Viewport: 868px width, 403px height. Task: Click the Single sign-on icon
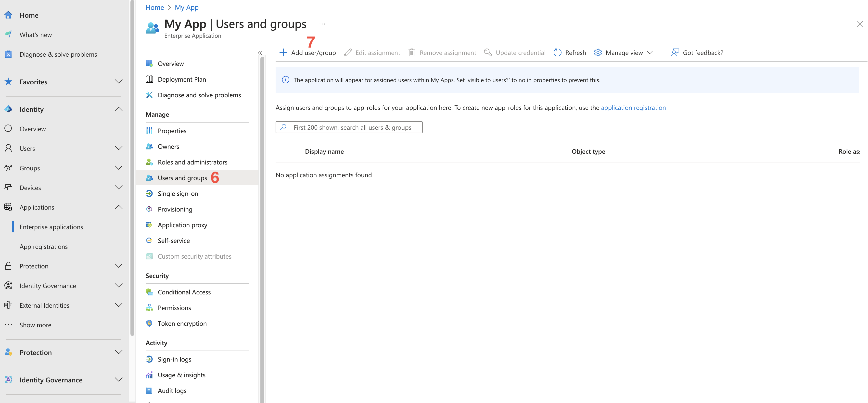coord(149,193)
